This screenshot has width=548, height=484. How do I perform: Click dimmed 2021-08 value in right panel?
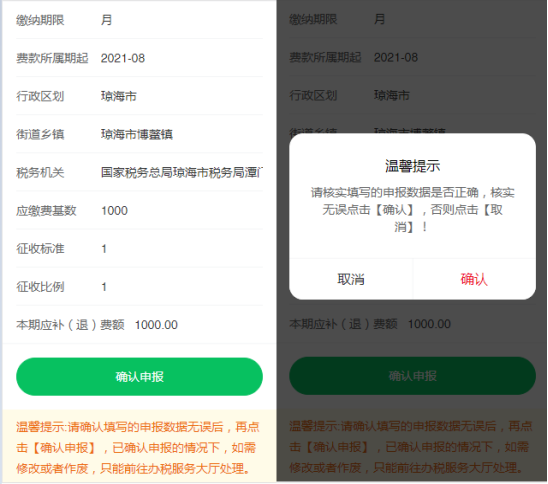pos(396,57)
